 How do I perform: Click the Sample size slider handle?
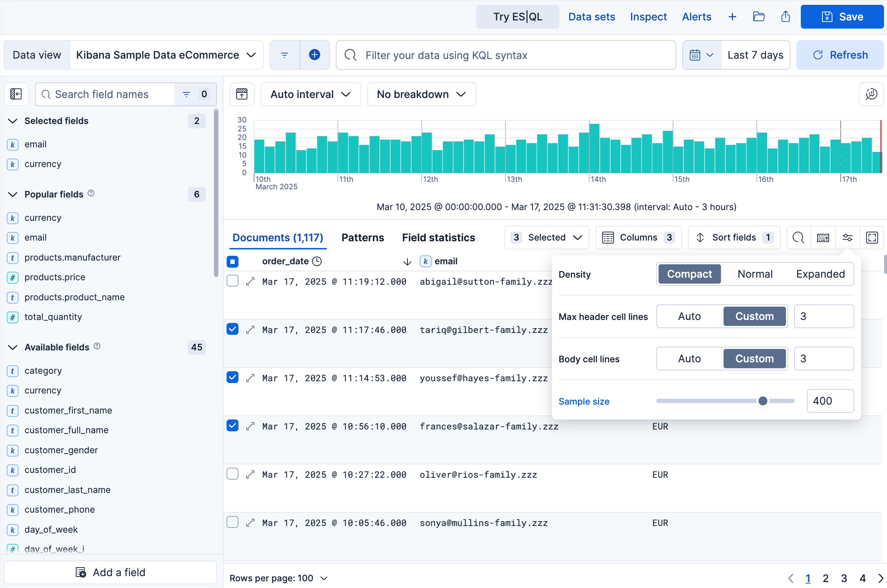(x=763, y=401)
